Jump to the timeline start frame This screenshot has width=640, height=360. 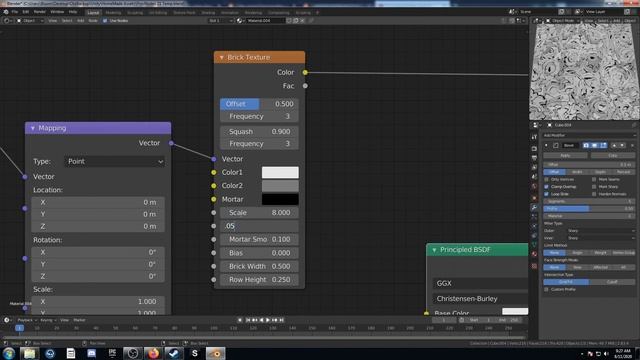248,320
